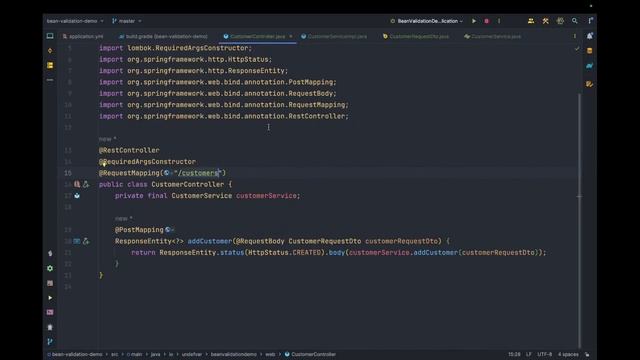Click the web breadcrumb
The width and height of the screenshot is (640, 360).
pos(270,354)
